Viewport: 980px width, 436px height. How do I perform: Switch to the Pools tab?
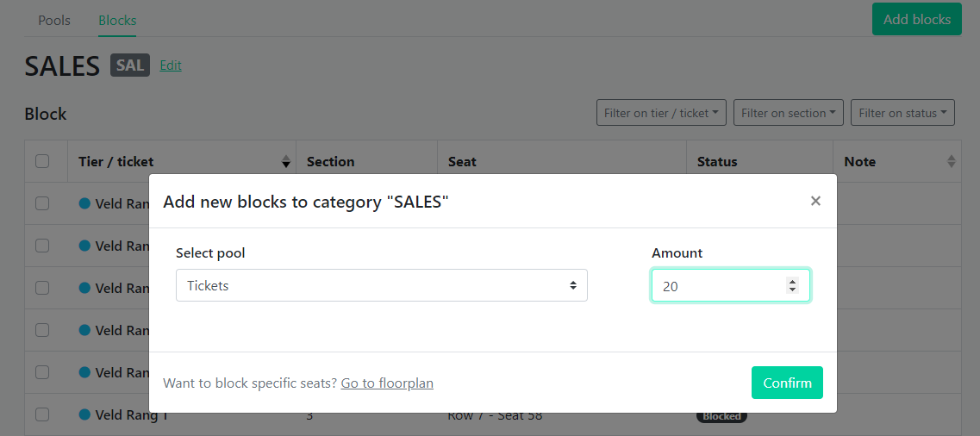pyautogui.click(x=54, y=20)
